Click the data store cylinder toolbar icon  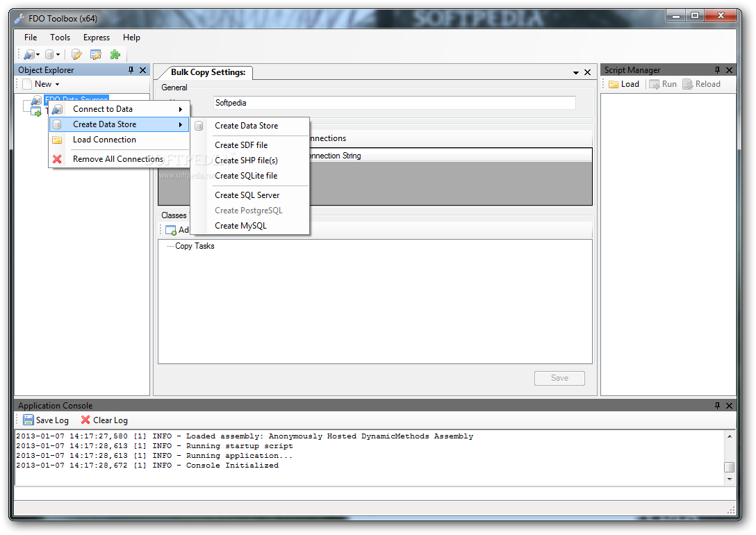(49, 54)
